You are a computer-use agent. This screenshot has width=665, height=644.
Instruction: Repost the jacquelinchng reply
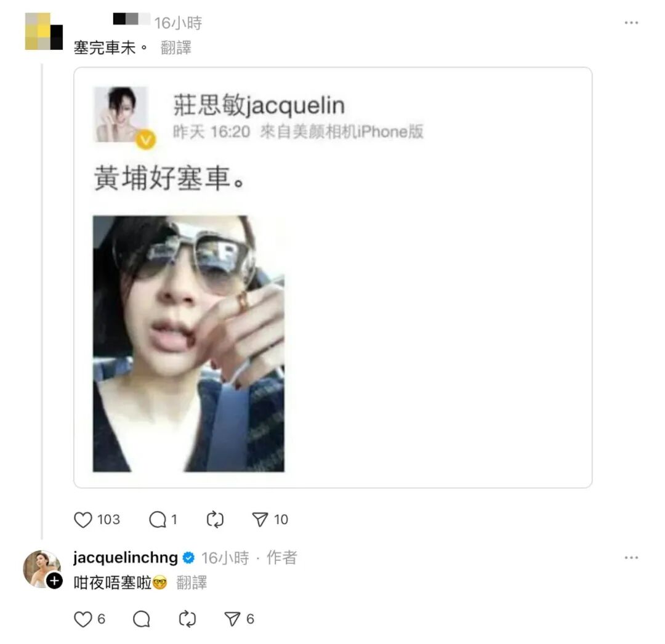[x=187, y=619]
